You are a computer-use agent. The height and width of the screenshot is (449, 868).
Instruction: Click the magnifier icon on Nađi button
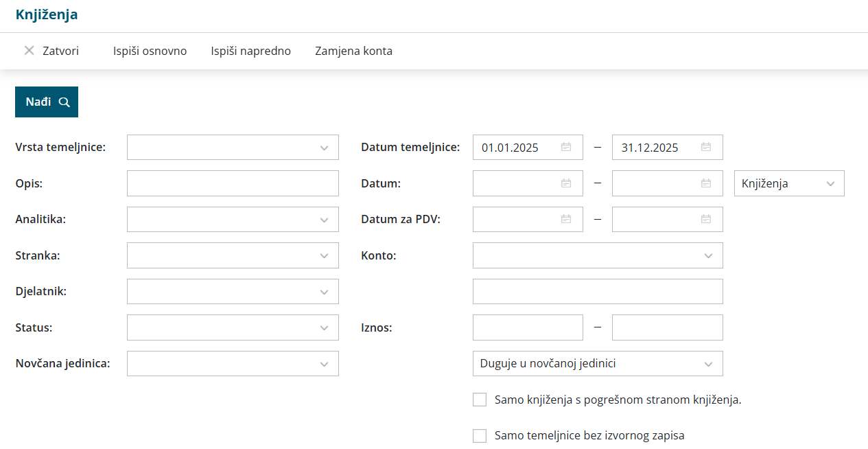pos(64,102)
